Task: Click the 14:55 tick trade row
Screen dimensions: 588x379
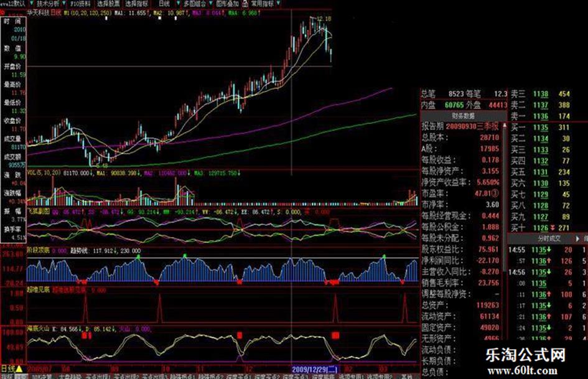Action: pos(548,250)
